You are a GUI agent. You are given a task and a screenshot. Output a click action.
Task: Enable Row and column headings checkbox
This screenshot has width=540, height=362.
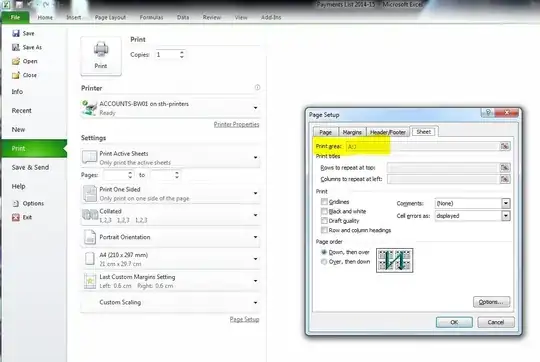click(x=324, y=230)
